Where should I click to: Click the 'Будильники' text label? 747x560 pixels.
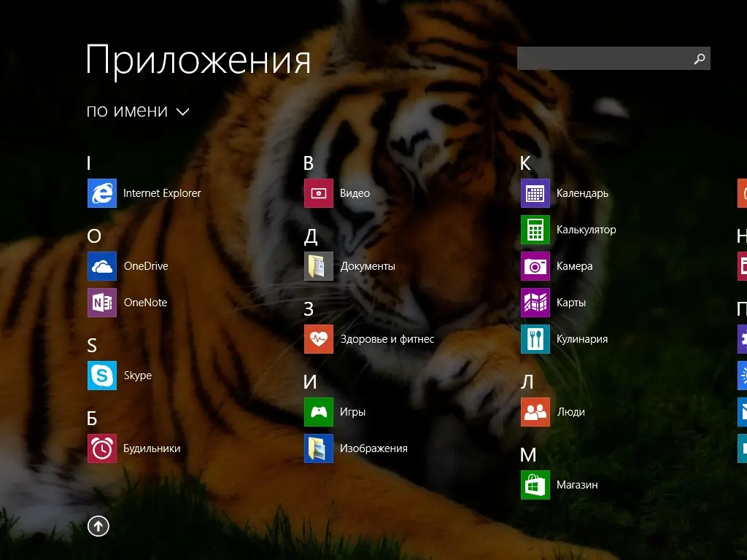152,448
